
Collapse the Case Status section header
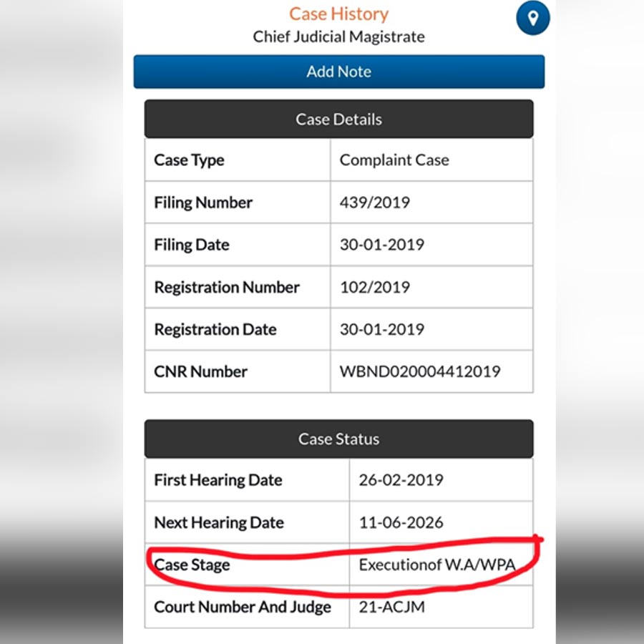pos(338,439)
